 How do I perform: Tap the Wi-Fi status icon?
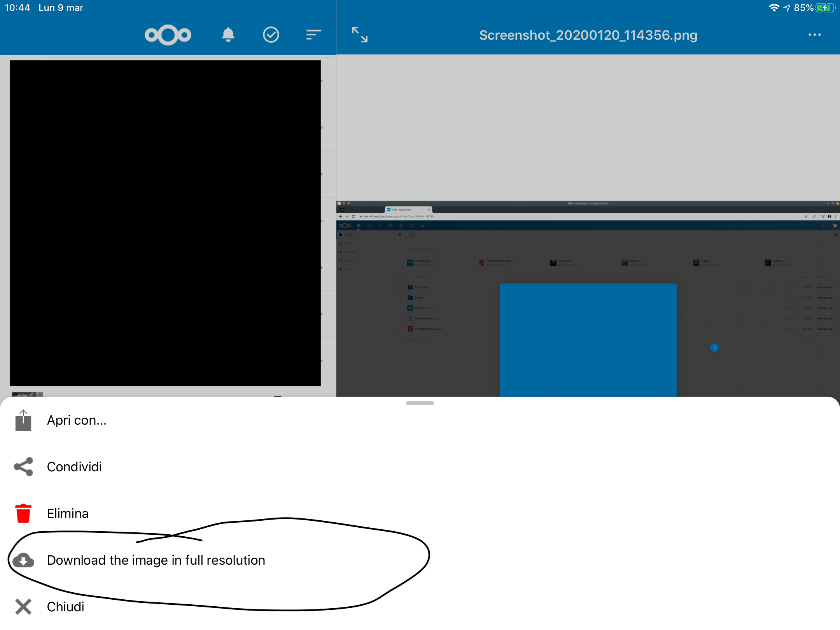tap(774, 8)
